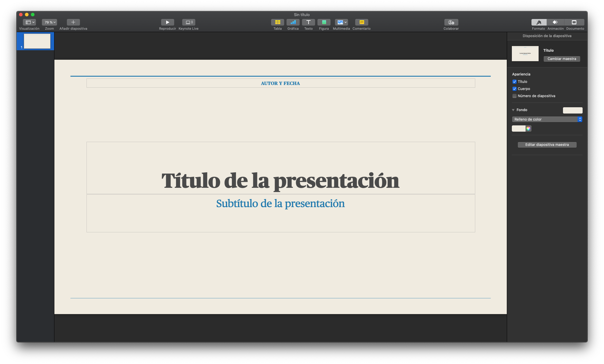This screenshot has width=604, height=364.
Task: Collapse the Fondo section triangle
Action: tap(513, 110)
